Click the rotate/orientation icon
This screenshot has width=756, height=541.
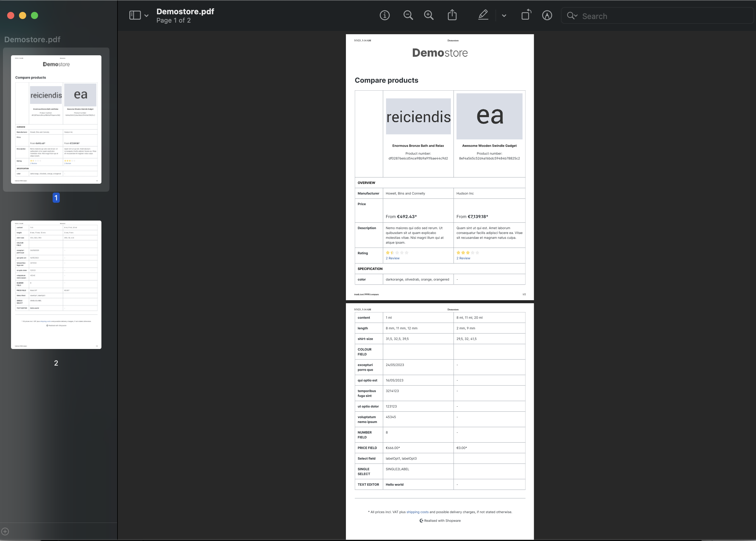(525, 16)
